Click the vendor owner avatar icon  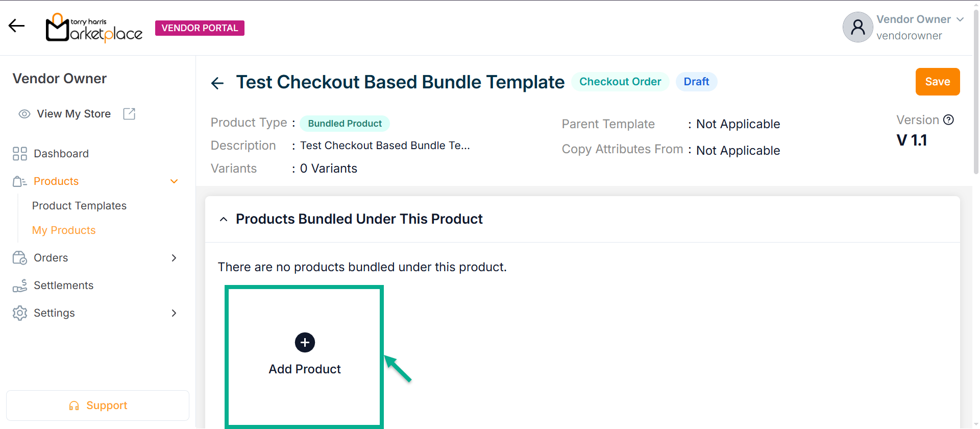tap(857, 27)
